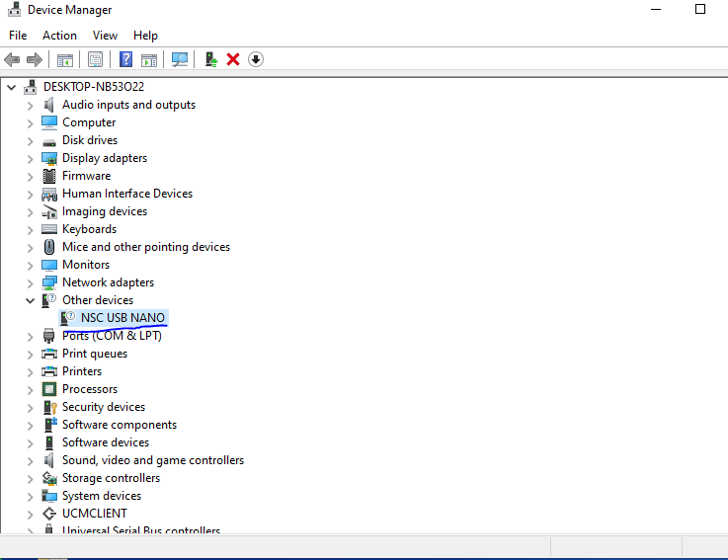The image size is (728, 560).
Task: Click the Processors chip icon
Action: (49, 389)
